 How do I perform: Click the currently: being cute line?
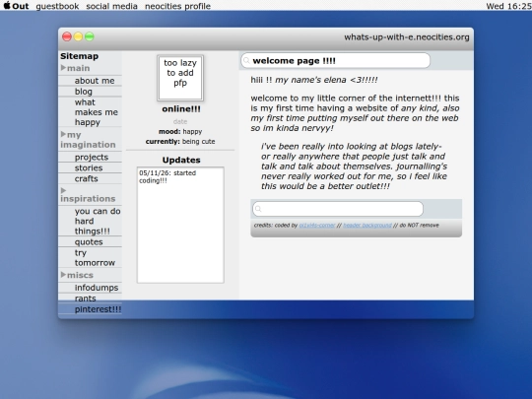click(180, 141)
